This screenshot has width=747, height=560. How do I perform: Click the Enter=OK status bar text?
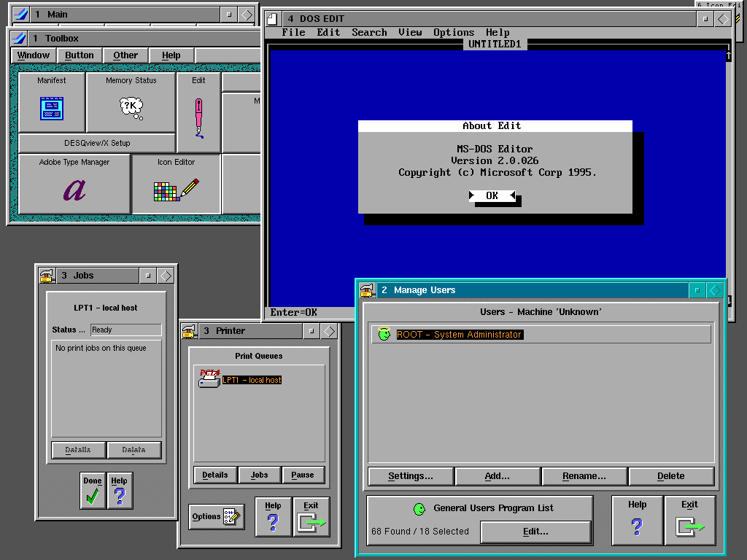294,312
